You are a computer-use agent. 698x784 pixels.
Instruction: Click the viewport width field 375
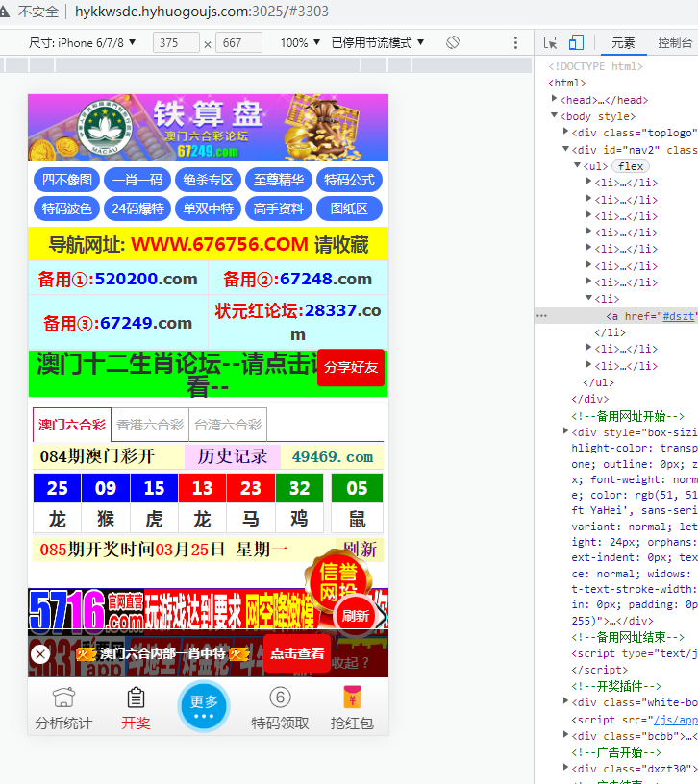176,43
